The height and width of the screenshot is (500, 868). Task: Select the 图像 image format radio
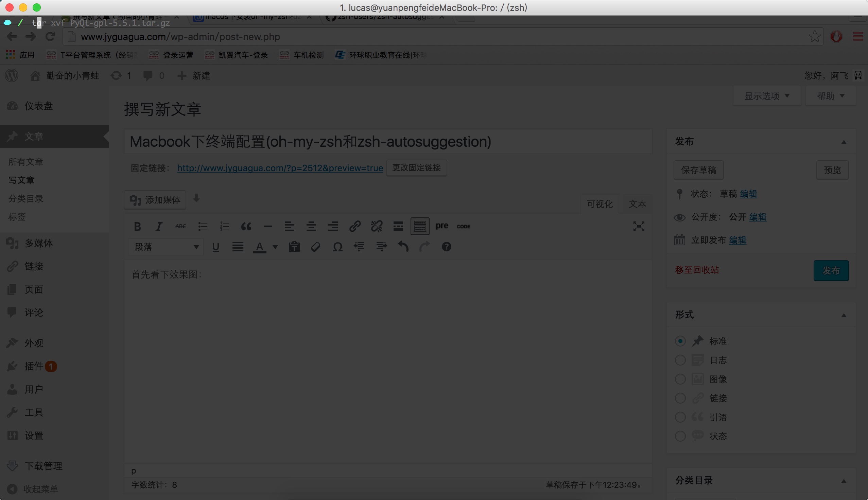[x=680, y=379]
